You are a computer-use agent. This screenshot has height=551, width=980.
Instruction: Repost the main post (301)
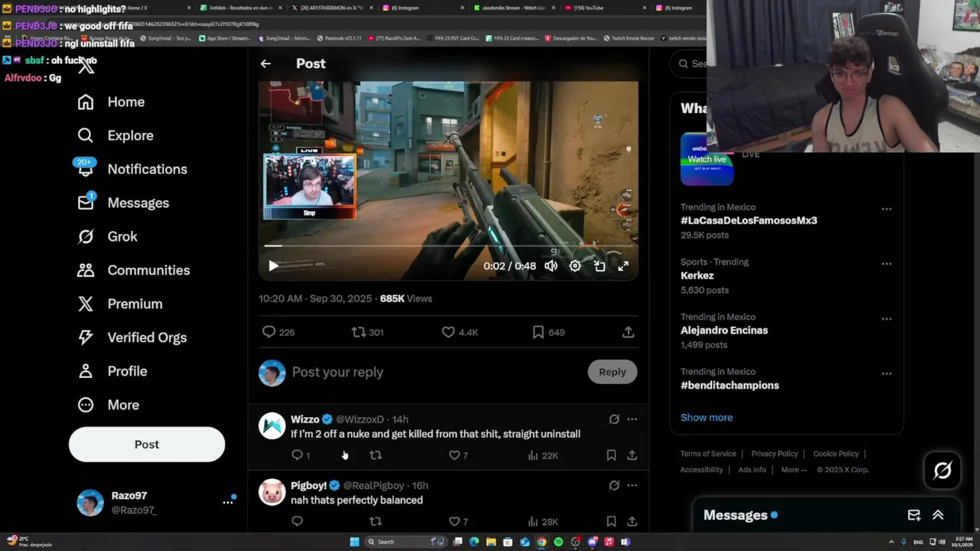coord(367,332)
